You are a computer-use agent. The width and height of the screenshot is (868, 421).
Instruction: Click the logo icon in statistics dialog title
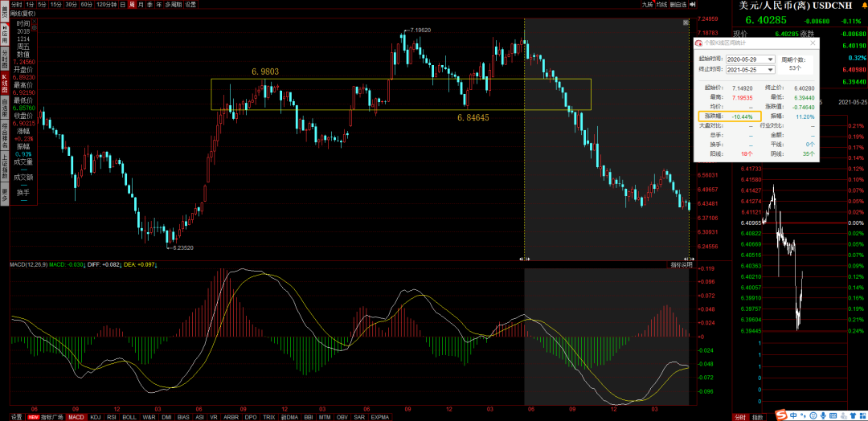(x=699, y=43)
